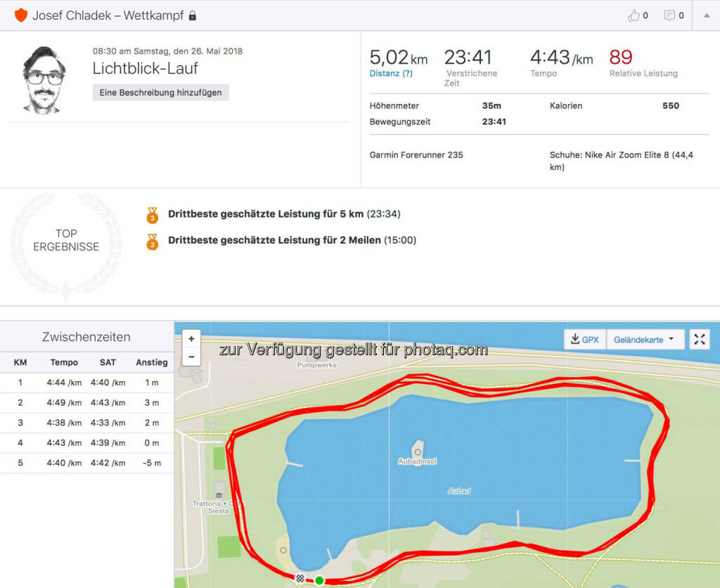Select kilometer 3 split row

86,423
